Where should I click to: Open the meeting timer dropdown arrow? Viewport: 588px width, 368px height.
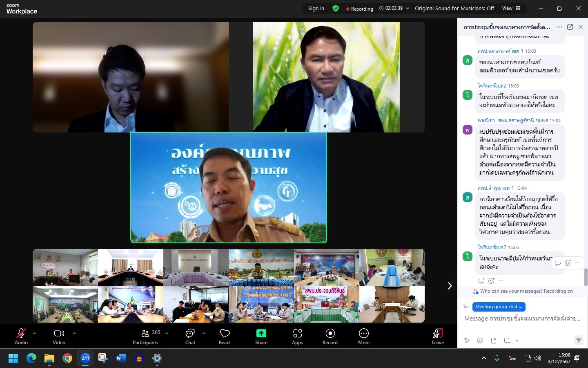click(408, 8)
